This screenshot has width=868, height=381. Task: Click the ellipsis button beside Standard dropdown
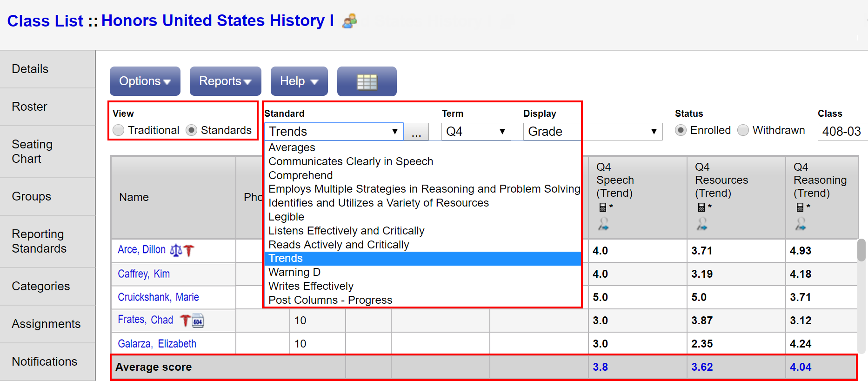pyautogui.click(x=416, y=132)
